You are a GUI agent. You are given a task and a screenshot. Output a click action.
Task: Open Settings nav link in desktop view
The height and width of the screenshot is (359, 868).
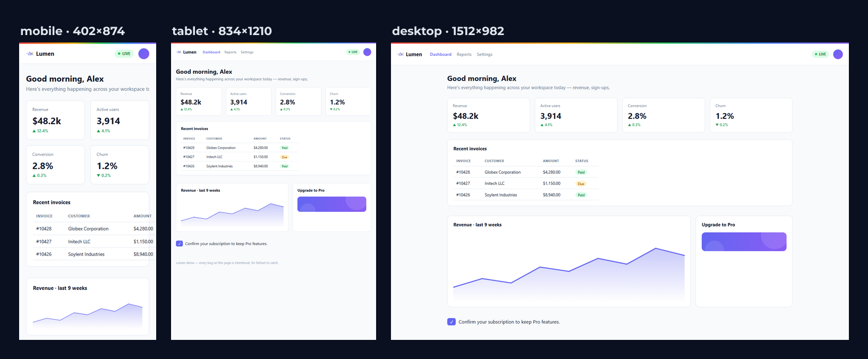(484, 54)
